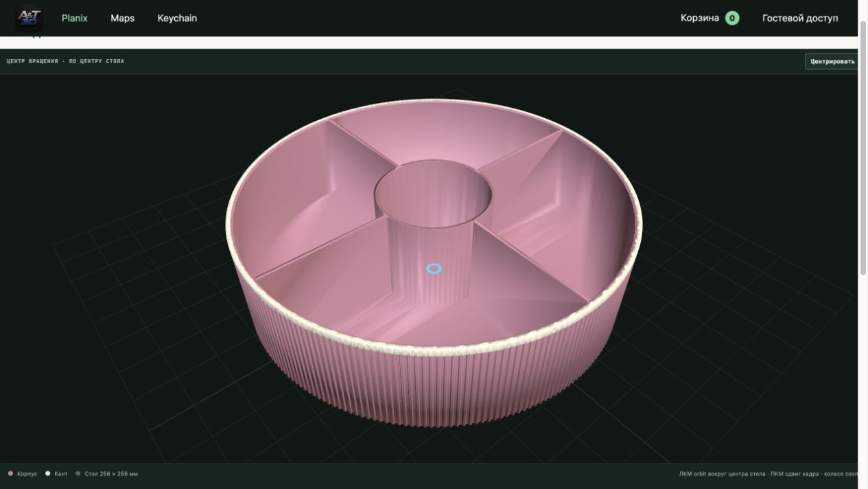The height and width of the screenshot is (489, 868).
Task: Click the white Кант legend dot
Action: (47, 473)
